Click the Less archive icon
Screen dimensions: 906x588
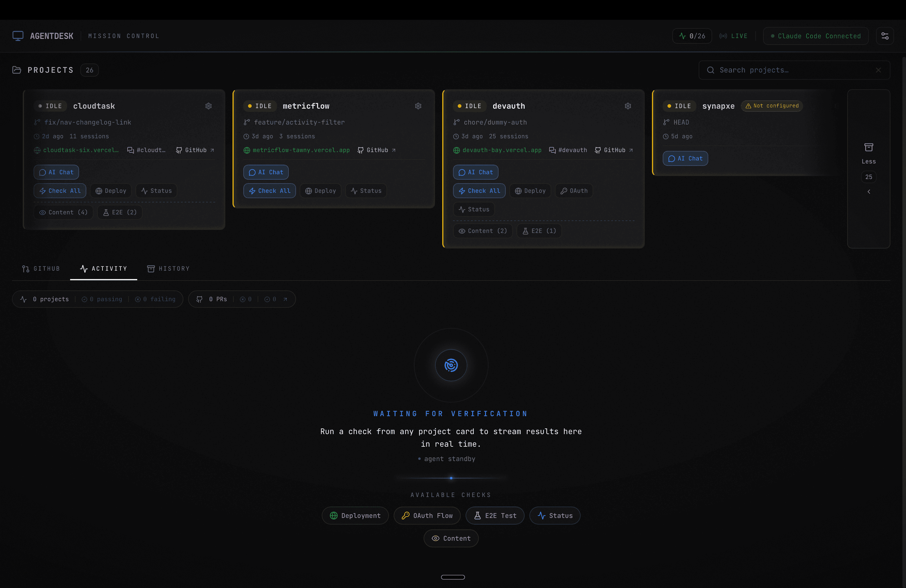coord(869,147)
